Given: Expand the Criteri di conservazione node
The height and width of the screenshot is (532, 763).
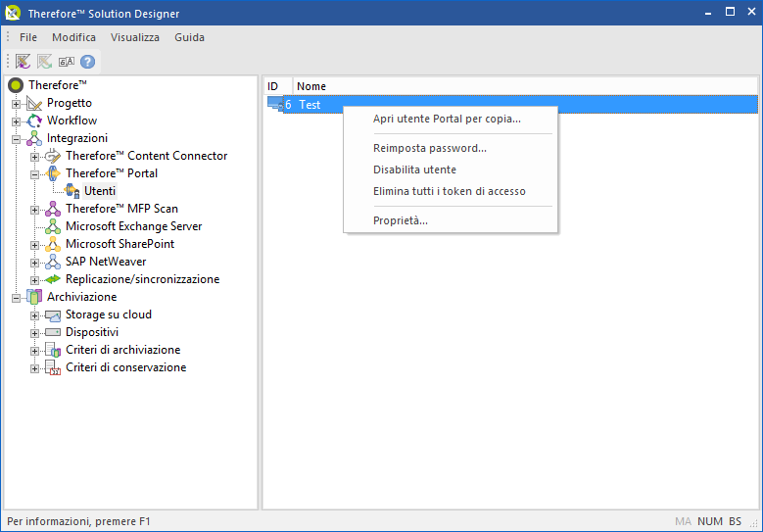Looking at the screenshot, I should click(34, 368).
